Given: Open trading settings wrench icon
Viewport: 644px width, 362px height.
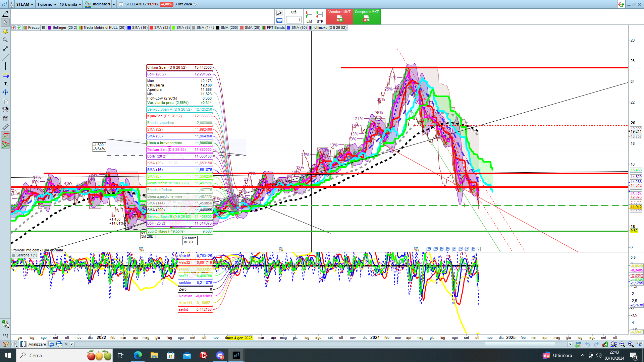Looking at the screenshot, I should click(x=279, y=13).
